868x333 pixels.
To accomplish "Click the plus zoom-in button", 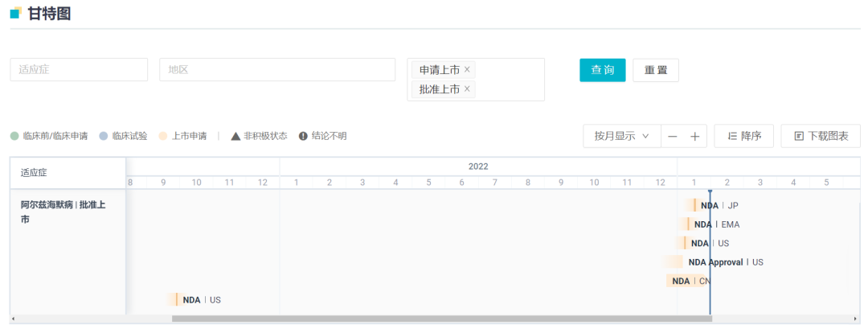I will point(695,137).
